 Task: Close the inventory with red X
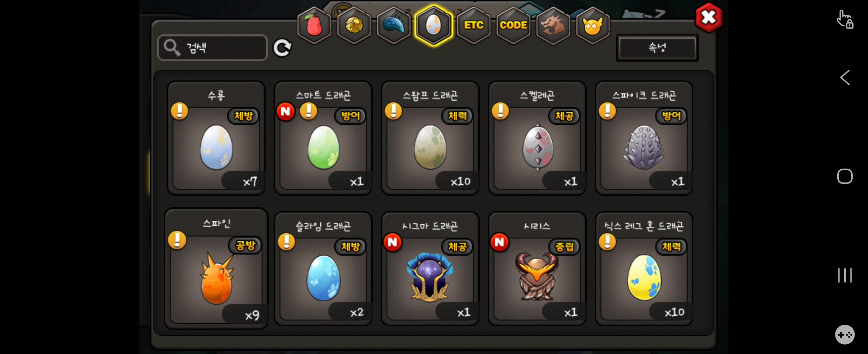[708, 17]
